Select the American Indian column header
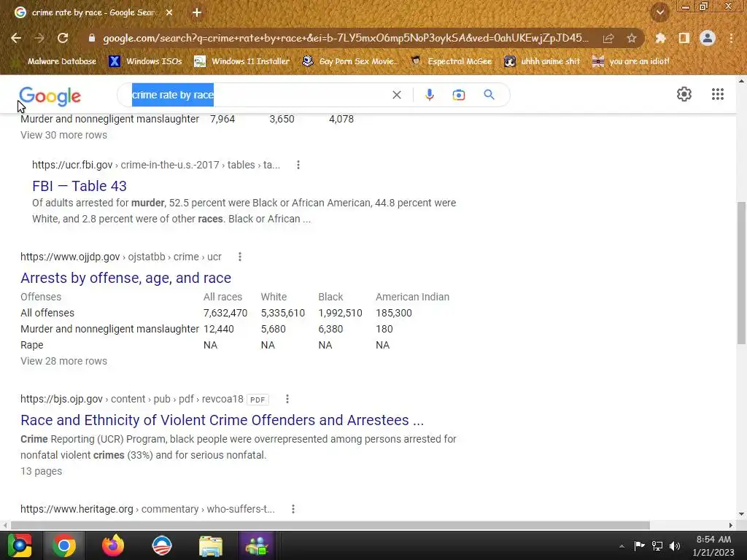Viewport: 747px width, 560px height. [x=413, y=297]
